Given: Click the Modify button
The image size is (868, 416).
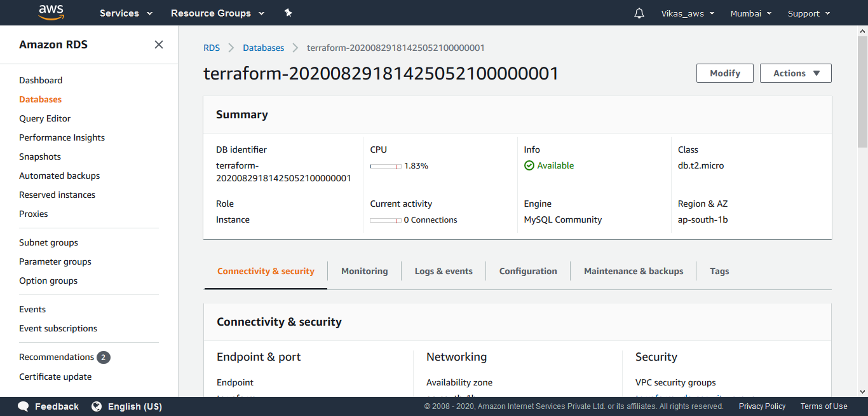Looking at the screenshot, I should 725,73.
